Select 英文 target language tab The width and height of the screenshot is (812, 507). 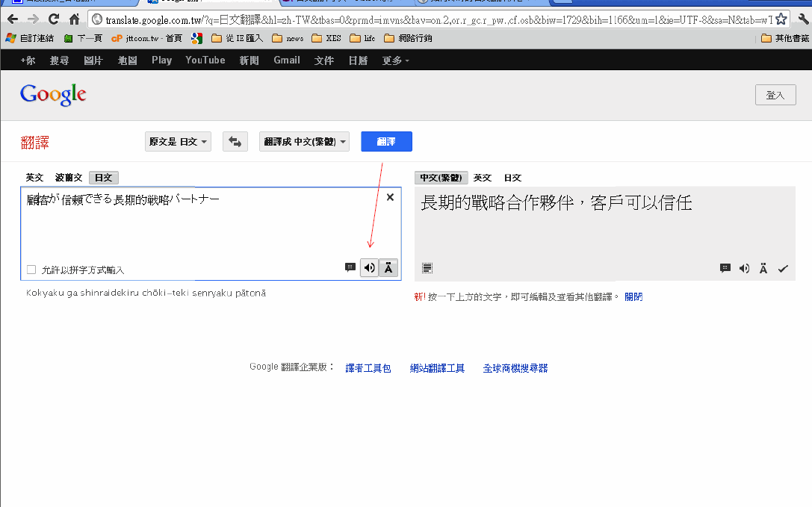(482, 178)
